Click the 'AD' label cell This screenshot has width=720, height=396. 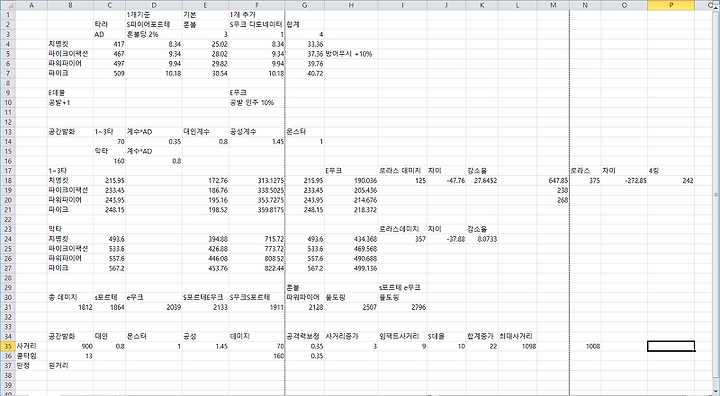coord(110,34)
